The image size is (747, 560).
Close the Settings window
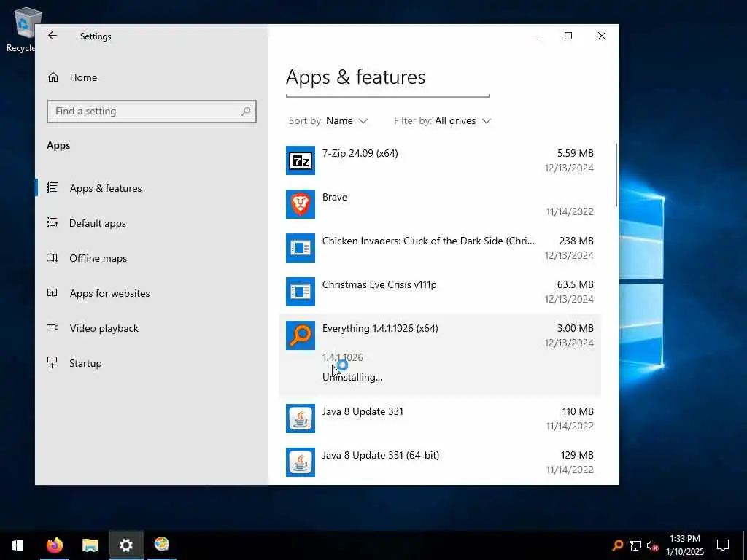pos(602,36)
